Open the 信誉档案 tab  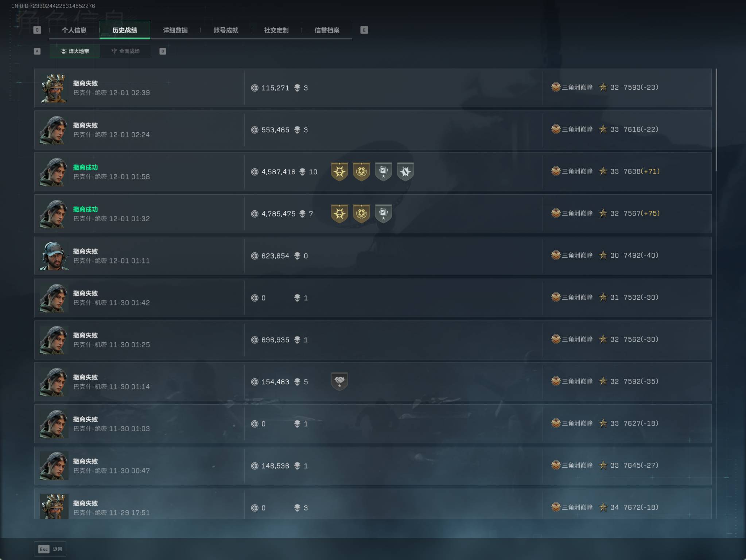(x=327, y=30)
